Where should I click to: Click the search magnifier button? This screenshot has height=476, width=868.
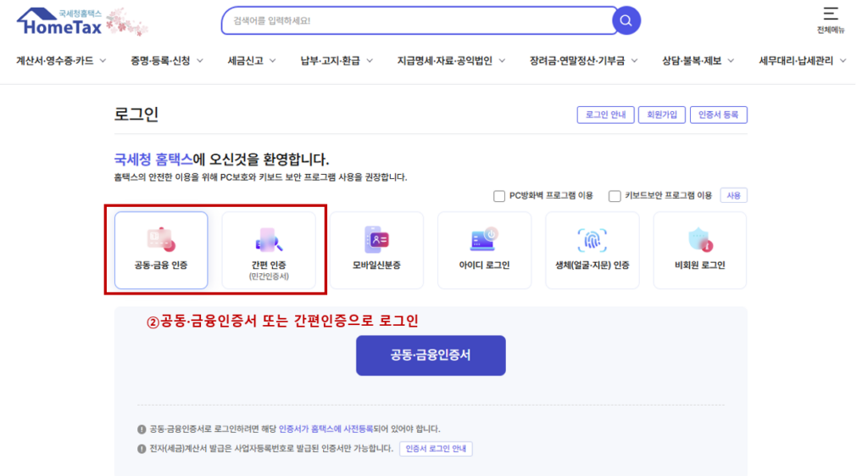click(x=626, y=21)
